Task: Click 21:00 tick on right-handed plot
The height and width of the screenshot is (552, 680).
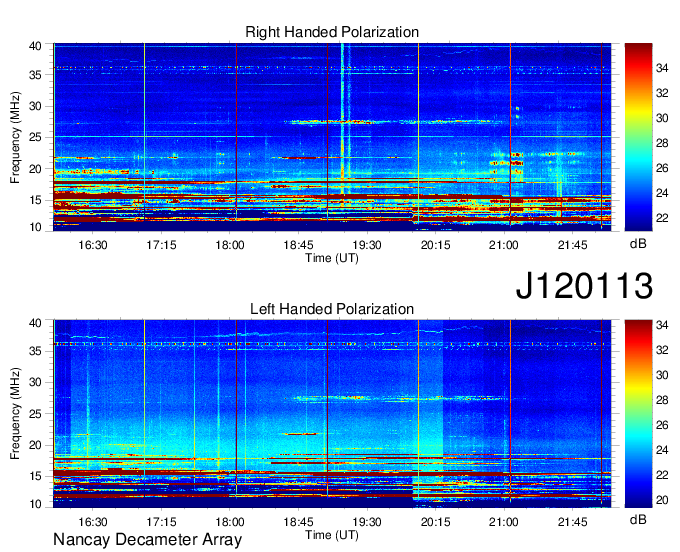Action: tap(503, 245)
